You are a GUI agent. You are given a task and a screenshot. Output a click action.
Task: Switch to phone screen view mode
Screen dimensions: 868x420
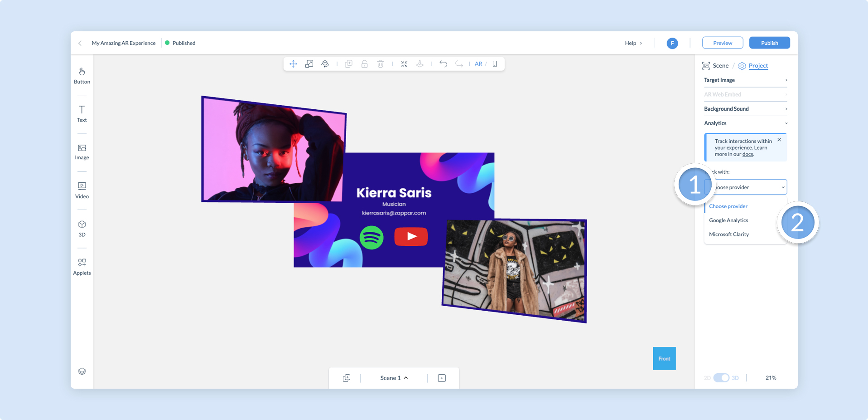tap(495, 64)
